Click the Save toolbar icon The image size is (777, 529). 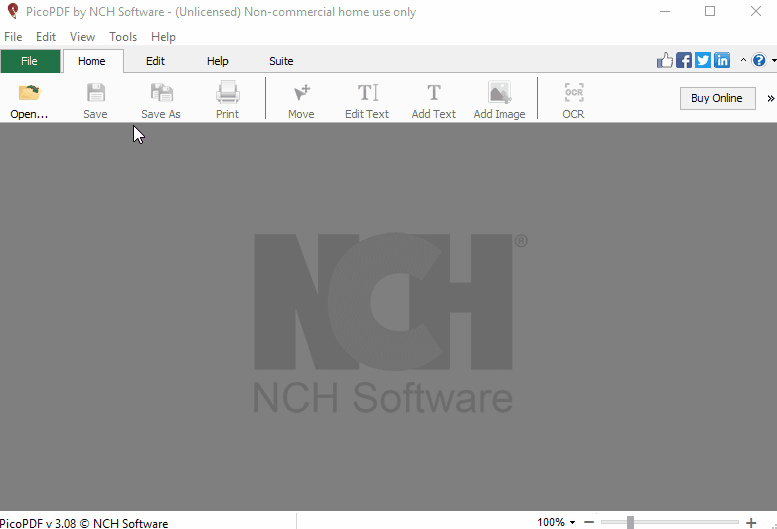click(x=95, y=101)
